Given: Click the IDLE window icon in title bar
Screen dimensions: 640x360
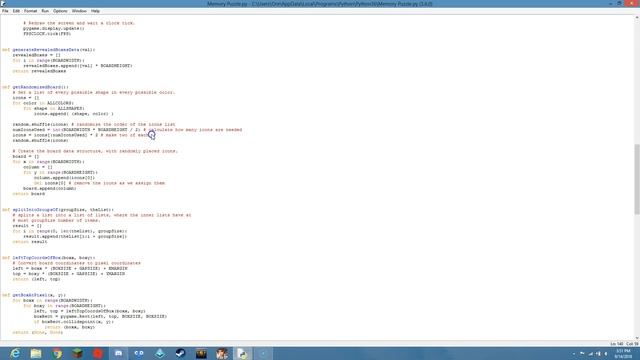Looking at the screenshot, I should [4, 4].
